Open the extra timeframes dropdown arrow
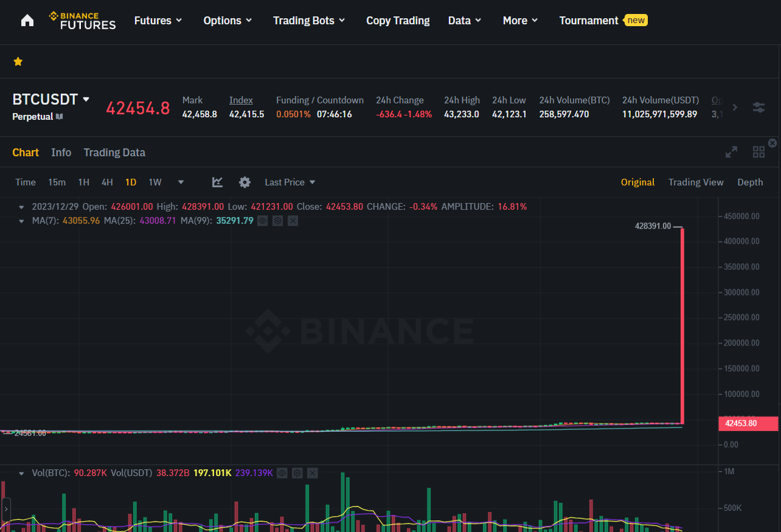Image resolution: width=781 pixels, height=532 pixels. point(180,182)
